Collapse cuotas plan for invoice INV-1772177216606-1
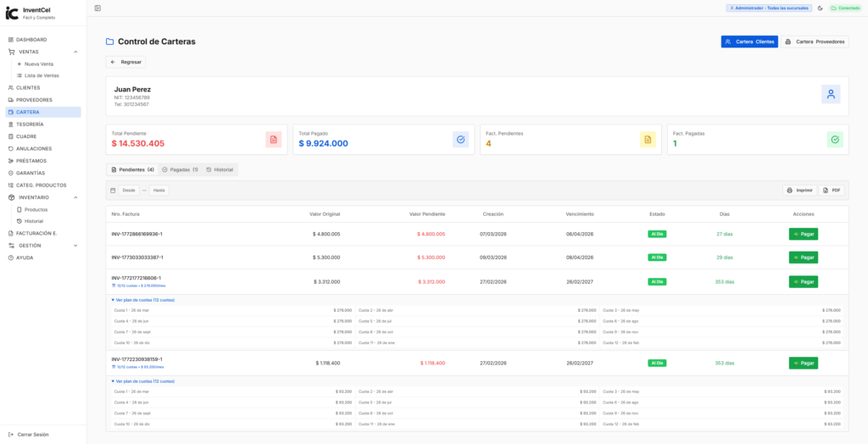Viewport: 868px width, 444px height. [143, 300]
